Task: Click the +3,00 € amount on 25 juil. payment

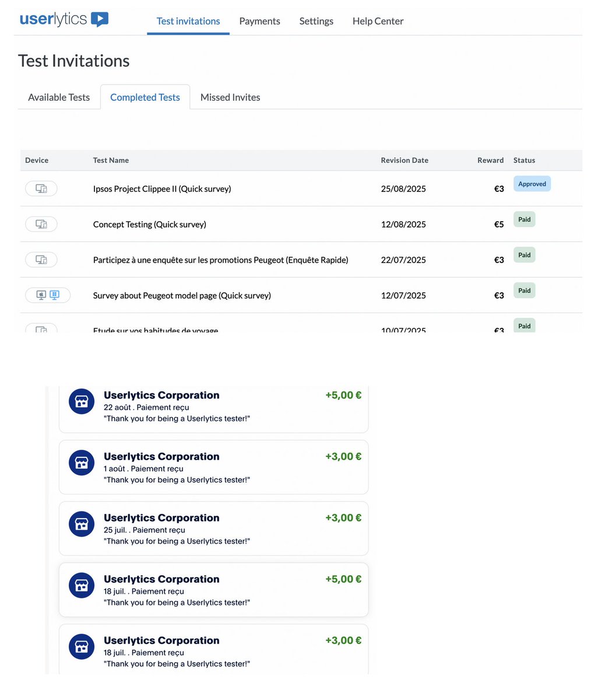Action: pyautogui.click(x=343, y=517)
